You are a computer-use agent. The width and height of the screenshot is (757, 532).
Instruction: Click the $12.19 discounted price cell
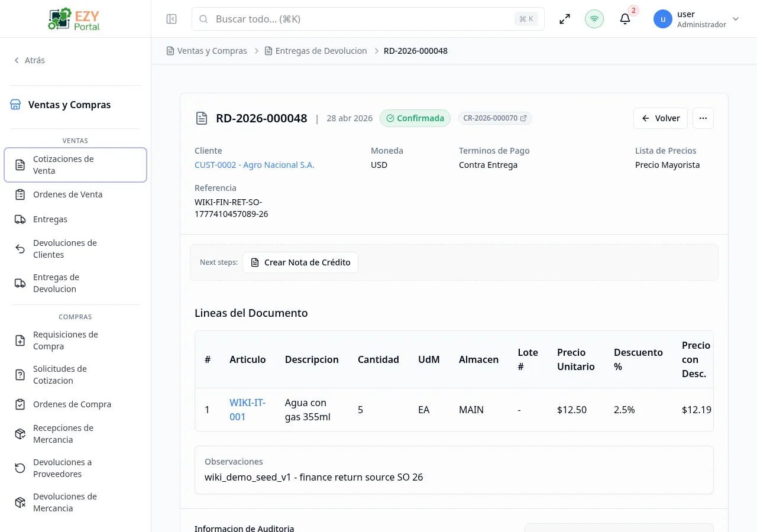point(697,410)
